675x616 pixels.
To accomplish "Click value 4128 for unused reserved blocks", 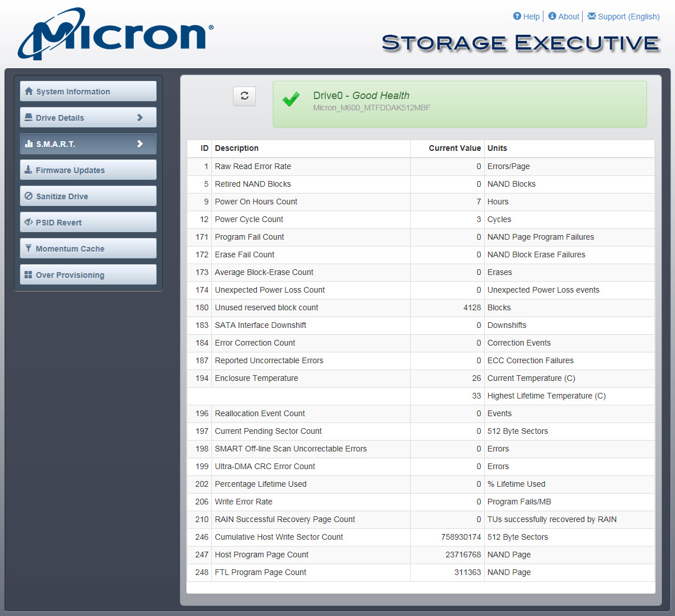I will click(472, 307).
